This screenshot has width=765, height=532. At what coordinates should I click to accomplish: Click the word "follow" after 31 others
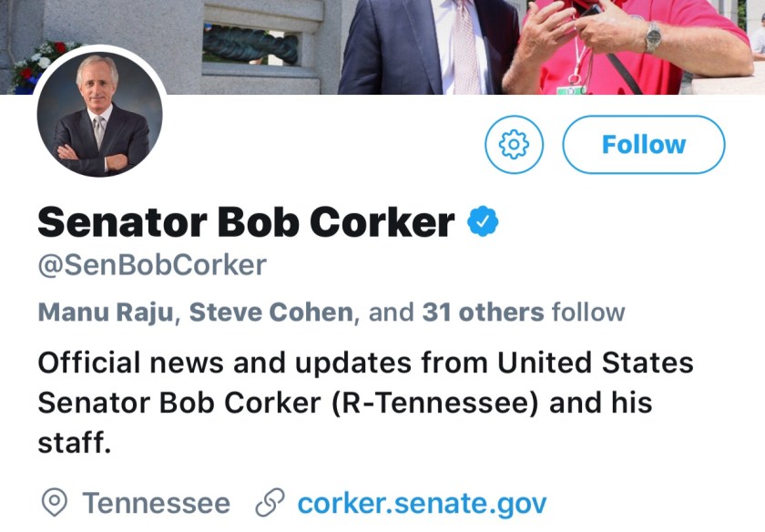pos(588,312)
